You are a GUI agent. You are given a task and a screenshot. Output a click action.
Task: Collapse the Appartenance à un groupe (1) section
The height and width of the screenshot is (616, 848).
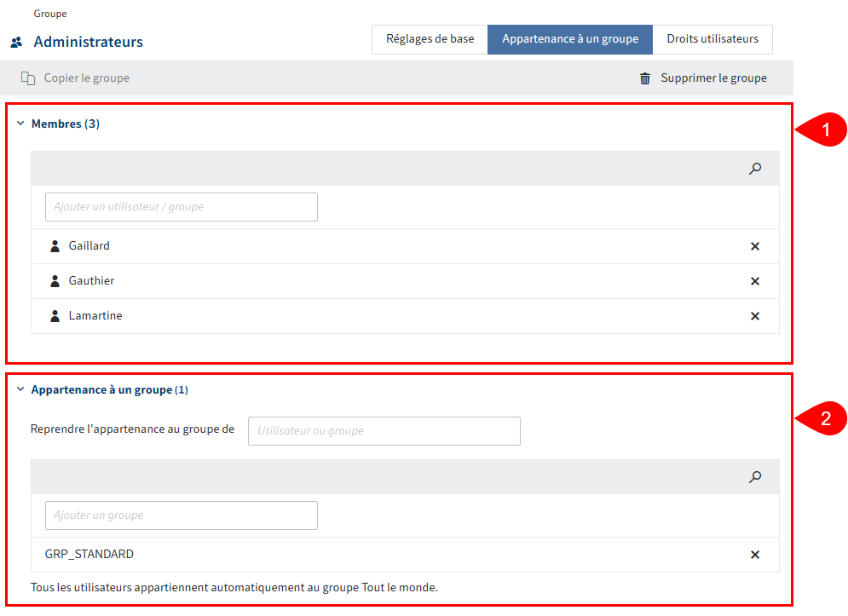click(20, 389)
